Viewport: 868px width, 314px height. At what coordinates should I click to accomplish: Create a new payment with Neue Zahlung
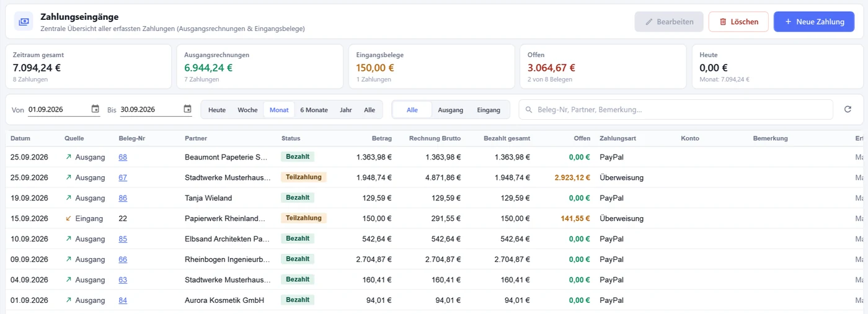click(814, 22)
